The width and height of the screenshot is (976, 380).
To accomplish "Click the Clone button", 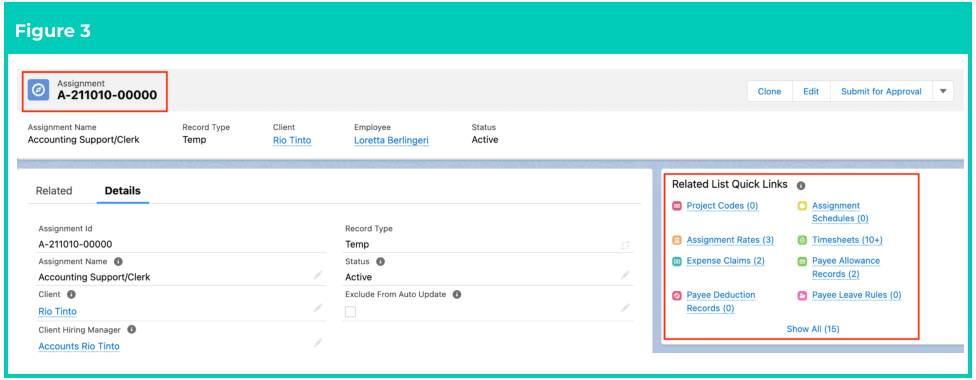I will (x=769, y=92).
